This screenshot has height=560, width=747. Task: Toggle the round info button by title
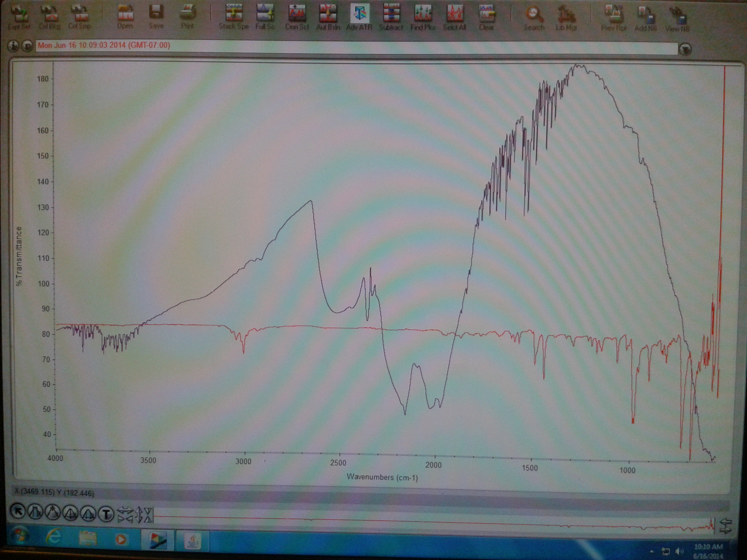point(13,45)
